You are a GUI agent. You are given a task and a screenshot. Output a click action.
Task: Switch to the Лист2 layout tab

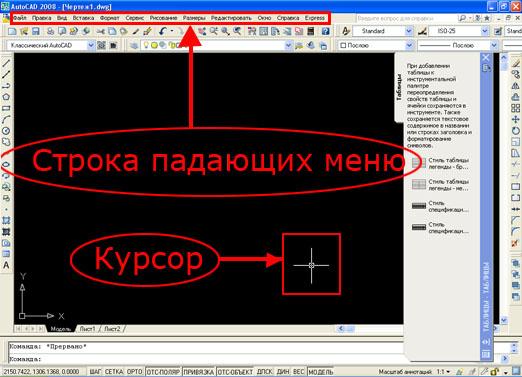(112, 329)
